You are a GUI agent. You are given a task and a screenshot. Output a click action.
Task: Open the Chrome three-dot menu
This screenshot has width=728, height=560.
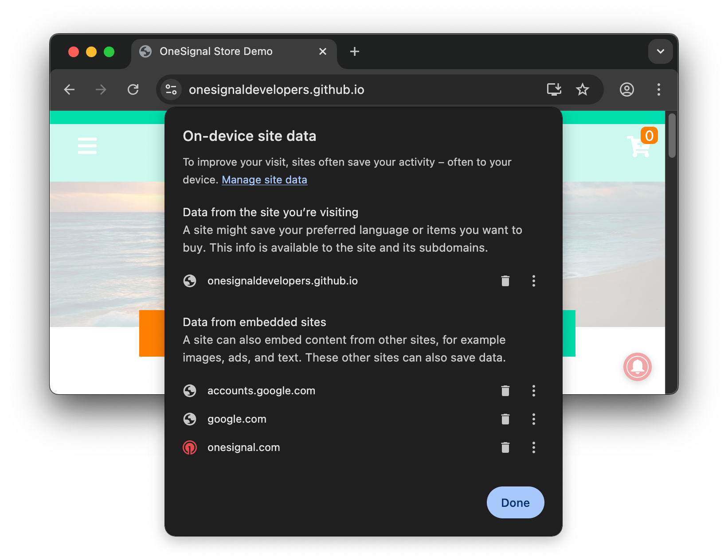659,89
